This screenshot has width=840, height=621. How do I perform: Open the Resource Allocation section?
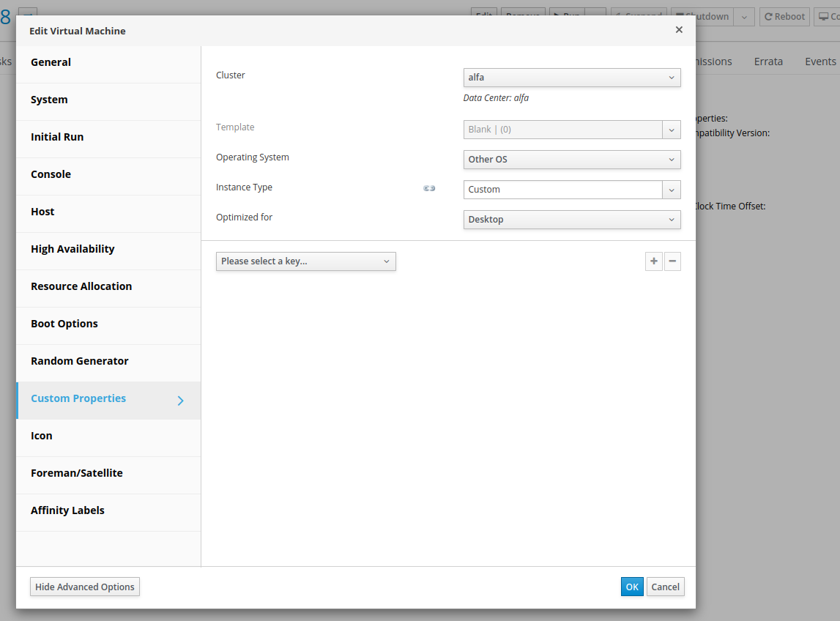81,287
